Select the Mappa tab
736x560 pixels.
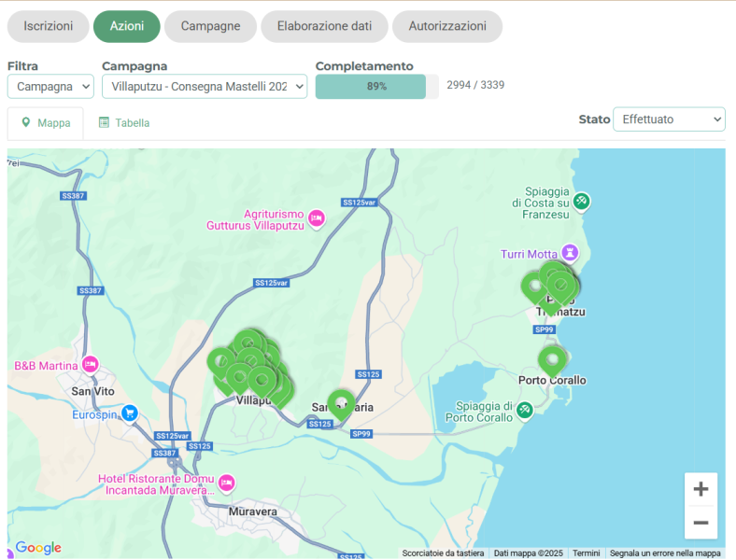(x=46, y=123)
